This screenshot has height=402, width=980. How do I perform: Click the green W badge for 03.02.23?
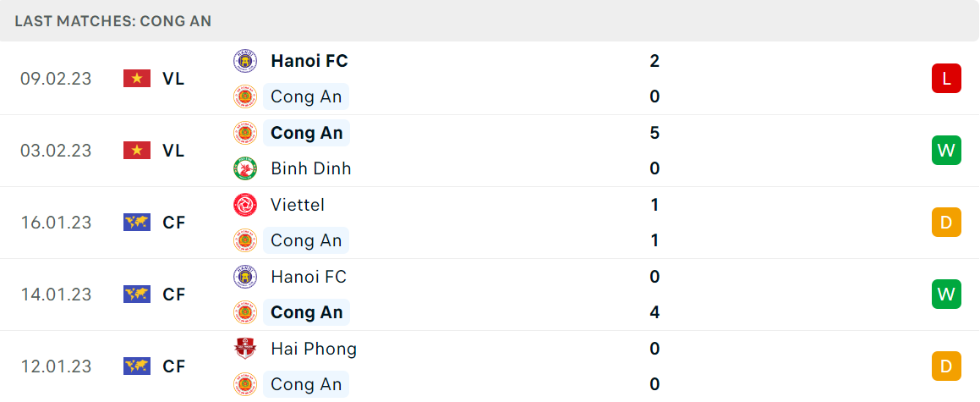[x=946, y=150]
